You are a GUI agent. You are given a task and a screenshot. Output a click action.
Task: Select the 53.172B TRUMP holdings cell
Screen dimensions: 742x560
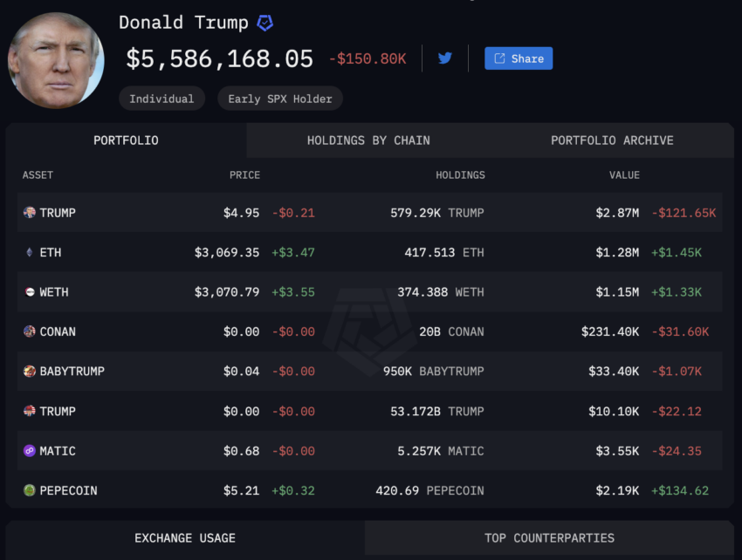click(x=437, y=412)
